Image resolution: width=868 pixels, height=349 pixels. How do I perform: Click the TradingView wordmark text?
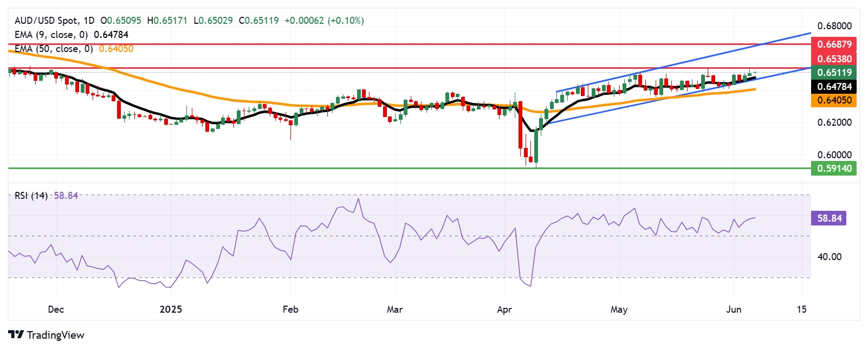(55, 335)
